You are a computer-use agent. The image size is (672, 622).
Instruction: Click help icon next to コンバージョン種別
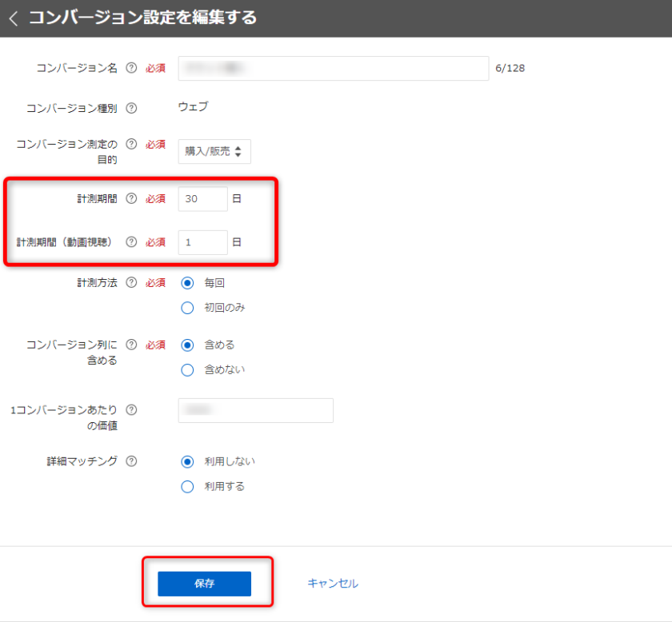point(132,108)
